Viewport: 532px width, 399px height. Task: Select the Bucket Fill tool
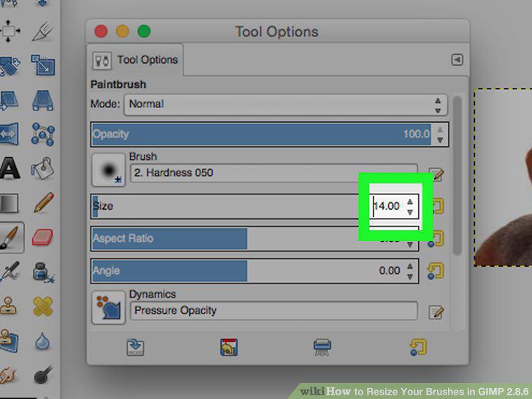42,168
